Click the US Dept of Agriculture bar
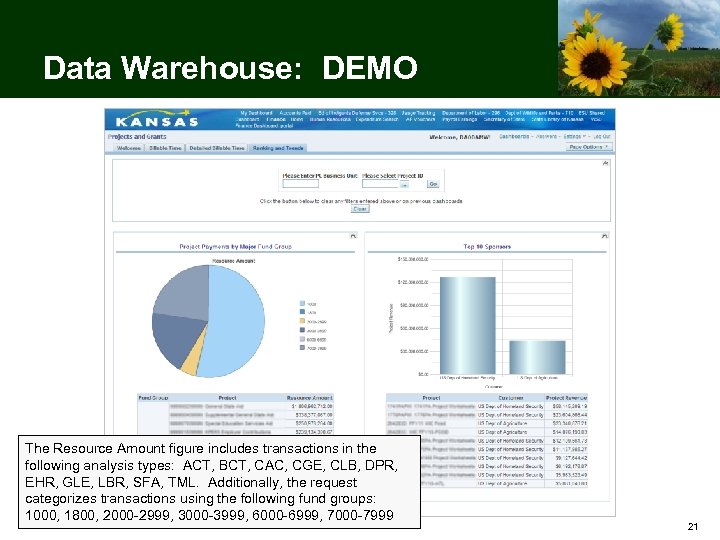720x540 pixels. pyautogui.click(x=537, y=357)
